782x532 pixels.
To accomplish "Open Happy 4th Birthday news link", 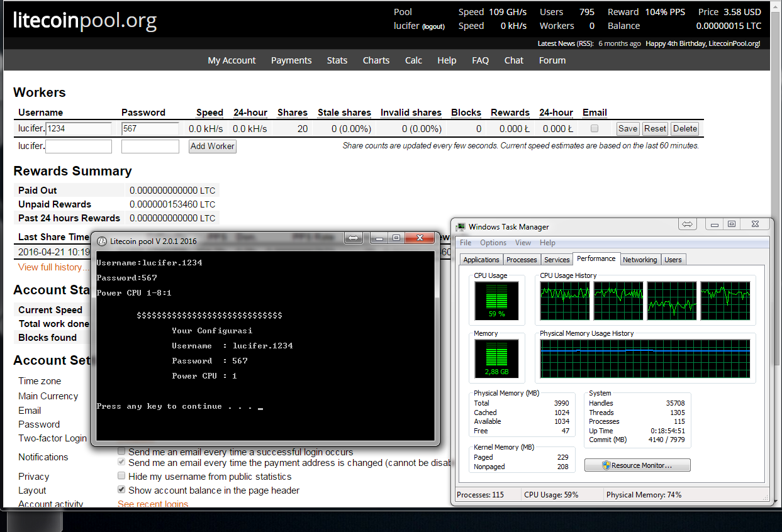I will click(703, 43).
